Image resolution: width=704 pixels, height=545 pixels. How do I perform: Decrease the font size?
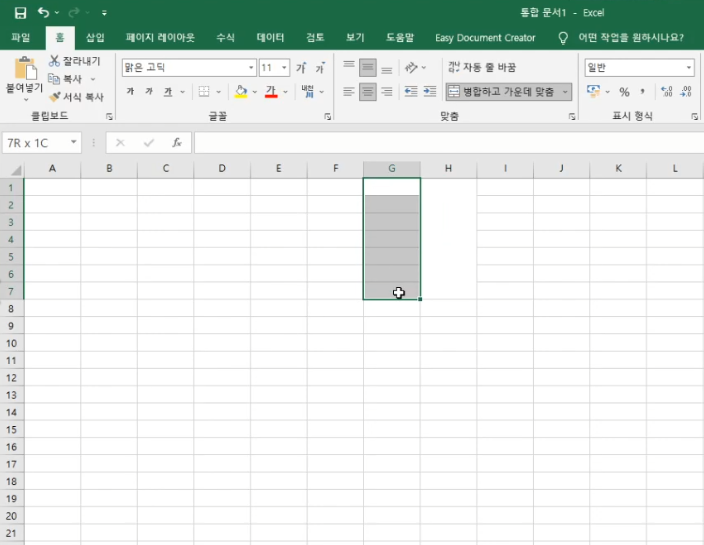pos(320,68)
